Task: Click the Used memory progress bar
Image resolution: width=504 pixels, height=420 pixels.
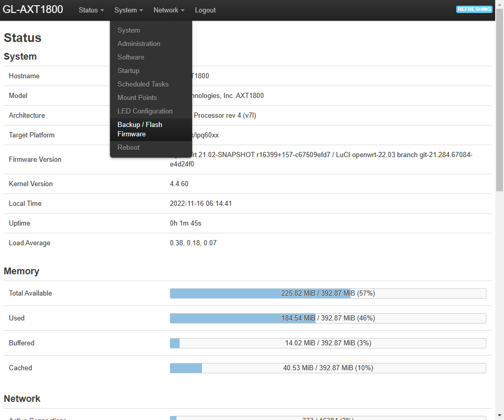Action: 328,318
